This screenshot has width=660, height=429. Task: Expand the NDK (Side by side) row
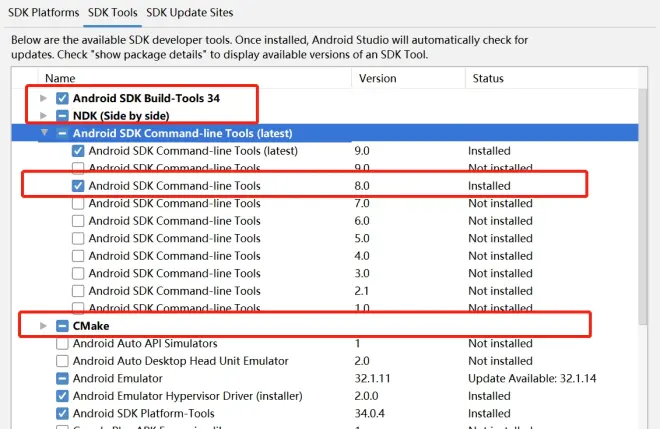point(43,115)
